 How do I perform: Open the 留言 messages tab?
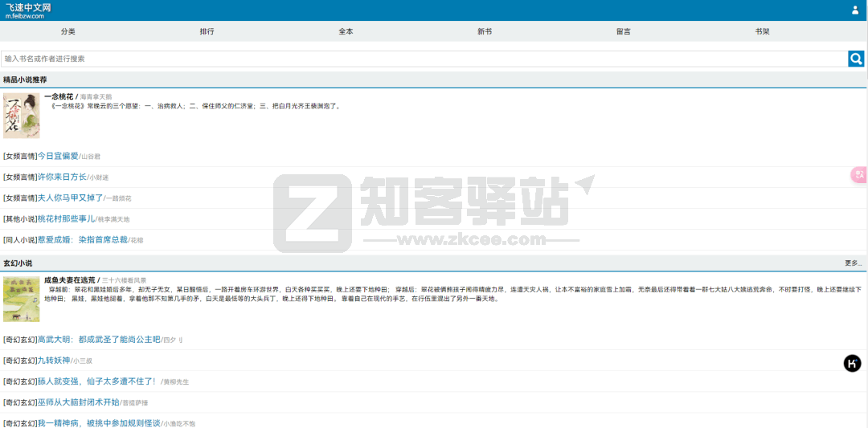(624, 31)
